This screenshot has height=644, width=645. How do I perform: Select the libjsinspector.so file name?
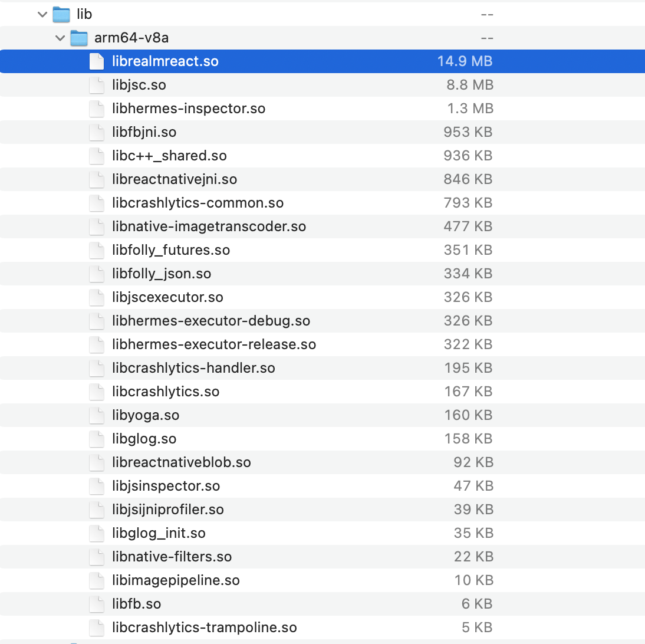point(166,486)
